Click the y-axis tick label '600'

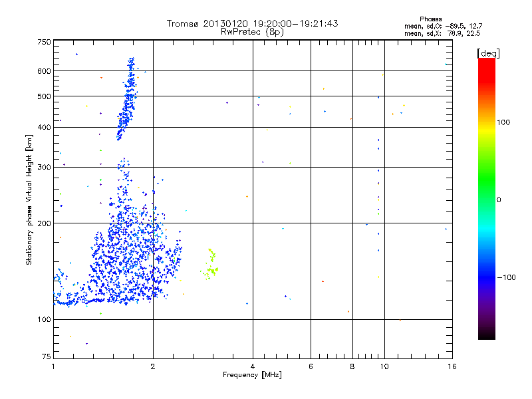(x=44, y=71)
